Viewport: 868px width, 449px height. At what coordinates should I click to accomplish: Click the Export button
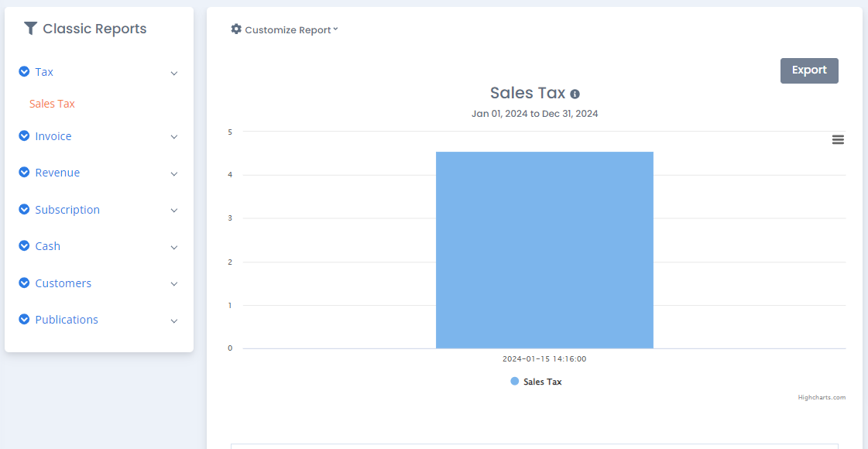tap(809, 70)
